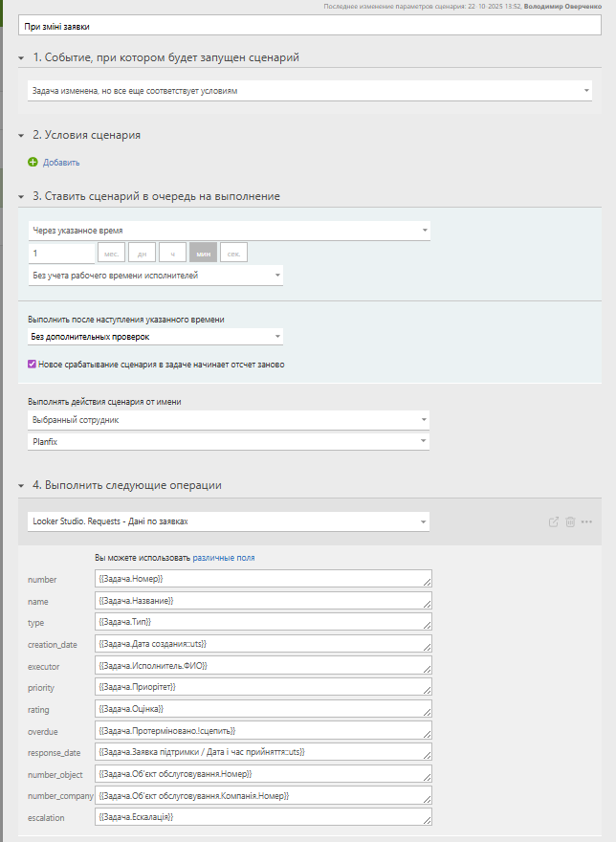Delete the Looker Studio operation
This screenshot has width=616, height=842.
[x=570, y=521]
